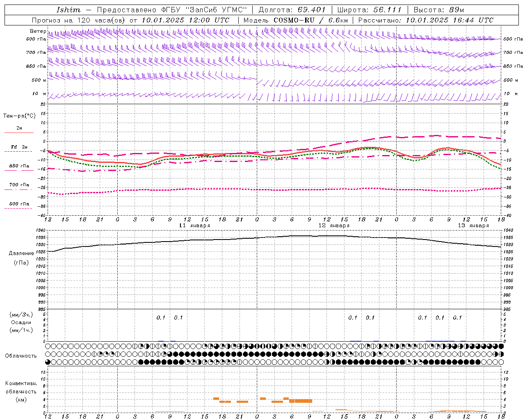Image resolution: width=525 pixels, height=420 pixels.
Task: Click the Конвективн. label
Action: click(21, 383)
